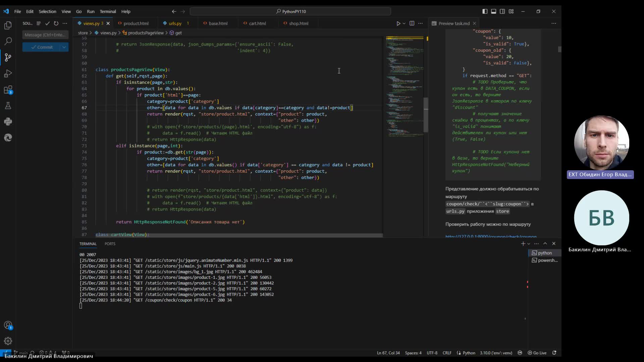Open Source Control view in activity bar
The height and width of the screenshot is (362, 644).
coord(8,57)
